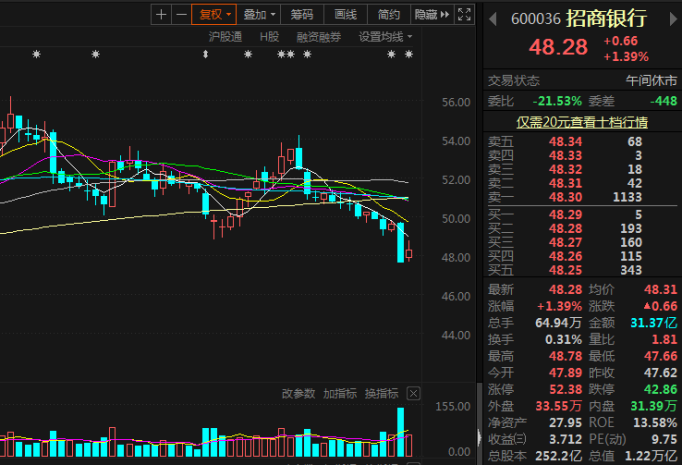Screen dimensions: 683x466
Task: Toggle fullscreen chart icon
Action: 464,14
